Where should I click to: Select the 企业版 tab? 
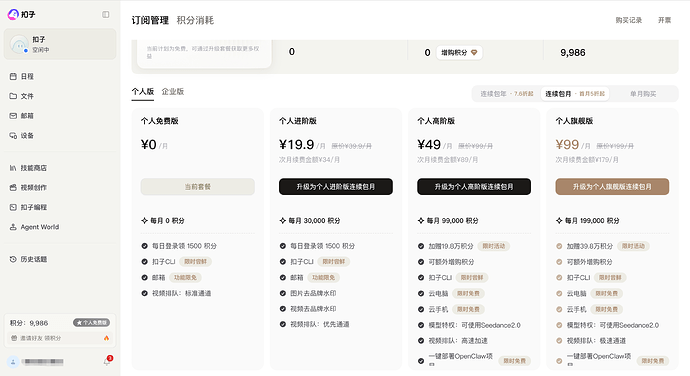pyautogui.click(x=172, y=92)
